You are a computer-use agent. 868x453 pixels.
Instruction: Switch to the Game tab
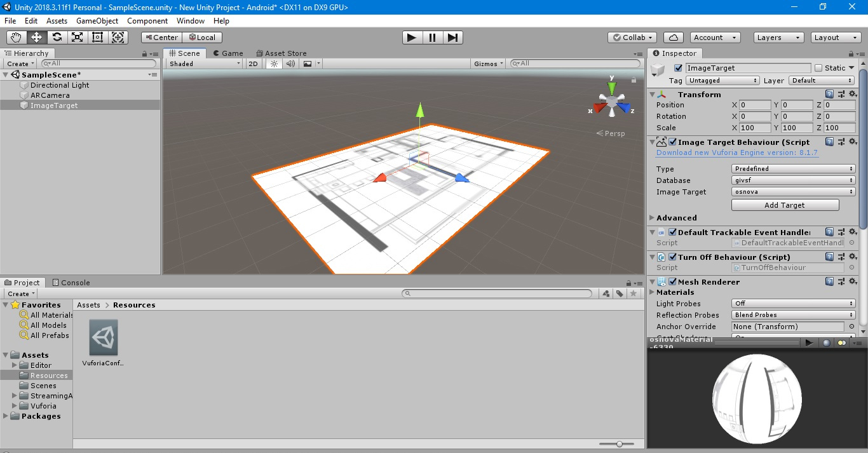228,53
